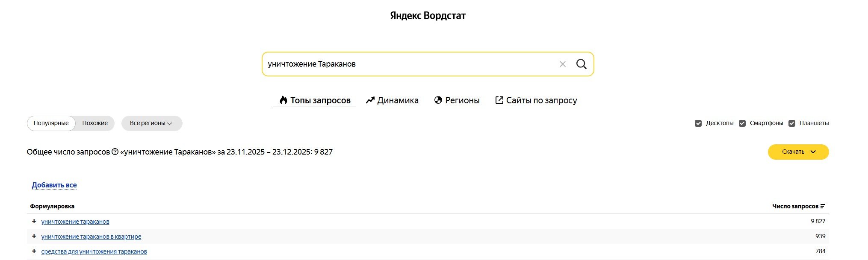Toggle the Планшеты checkbox

[792, 123]
